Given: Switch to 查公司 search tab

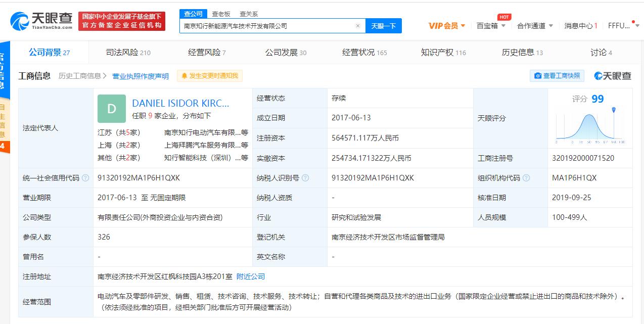Looking at the screenshot, I should (193, 14).
